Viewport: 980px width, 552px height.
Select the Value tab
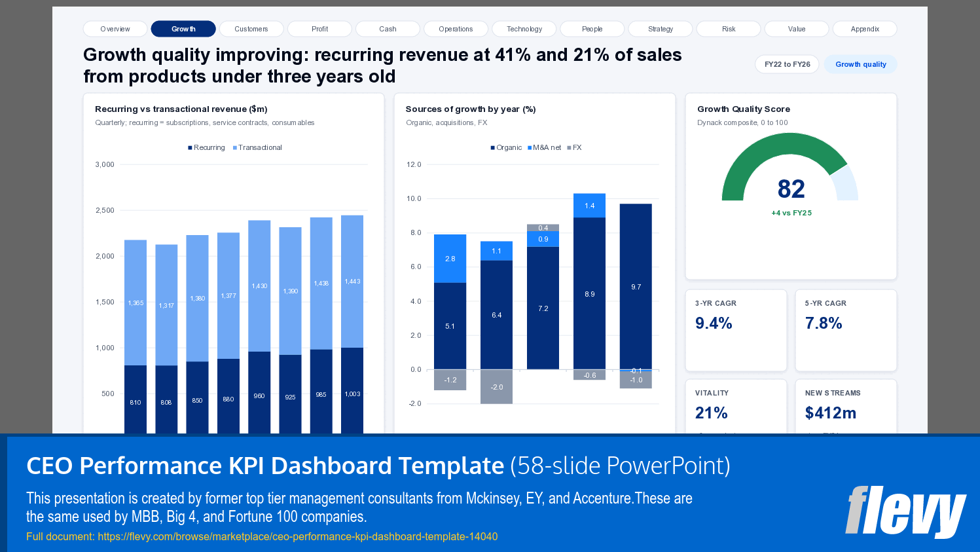point(797,29)
